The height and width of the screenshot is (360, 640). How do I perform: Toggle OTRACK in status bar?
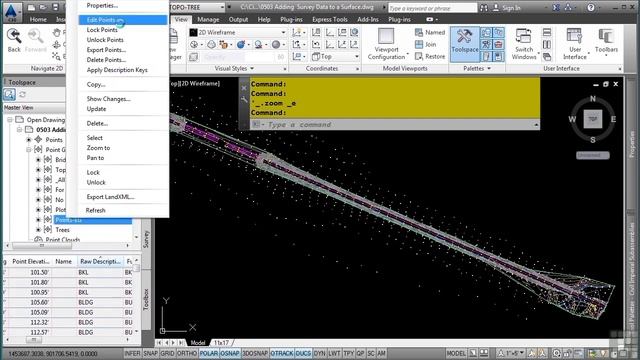[x=282, y=353]
